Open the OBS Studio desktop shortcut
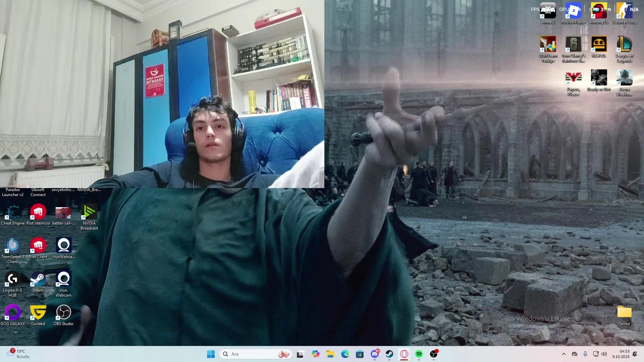 tap(63, 315)
